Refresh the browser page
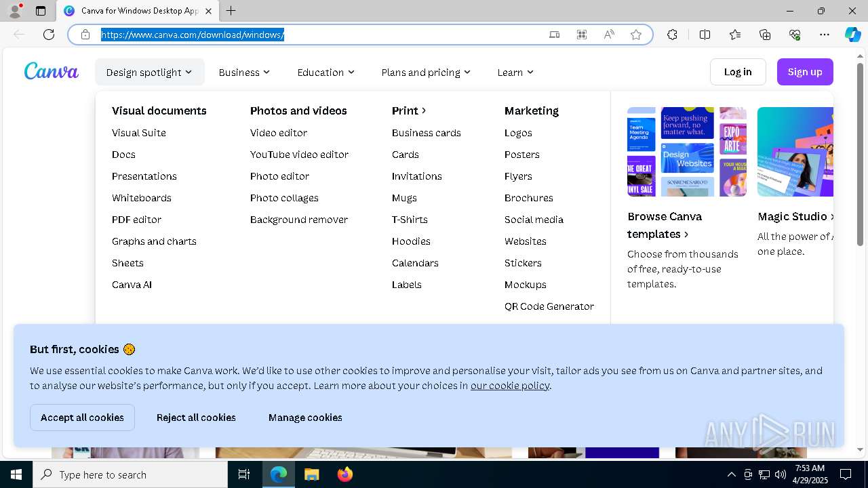 coord(49,35)
